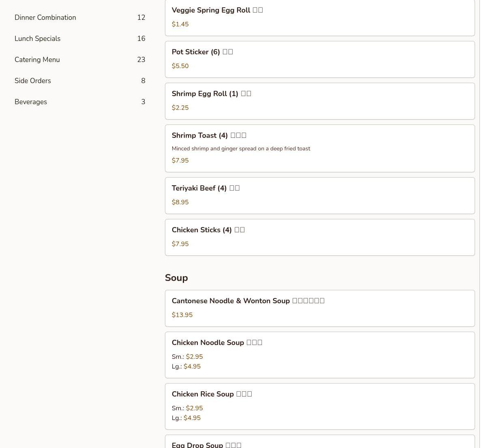Screen dimensions: 488x448
Task: Click the Shrimp Toast description text
Action: pyautogui.click(x=241, y=149)
